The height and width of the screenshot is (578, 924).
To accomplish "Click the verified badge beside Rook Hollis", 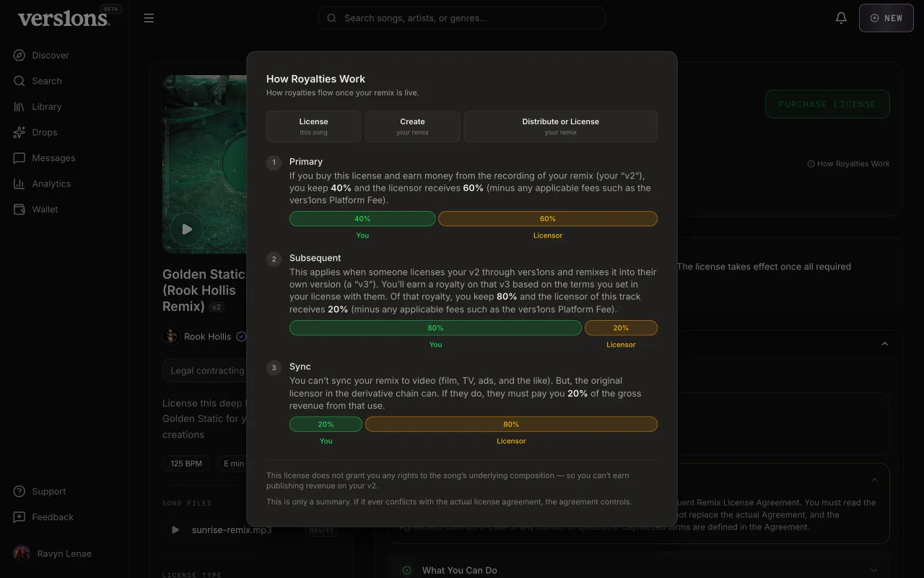I will click(x=241, y=337).
